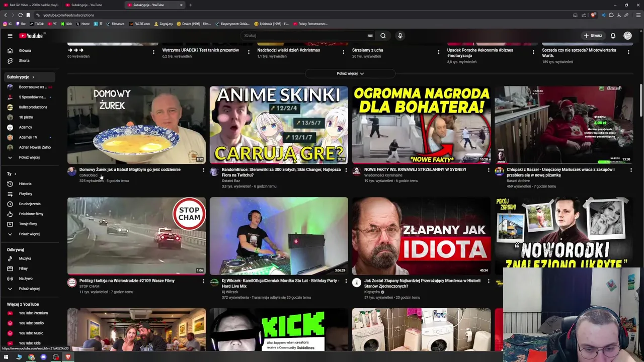Viewport: 644px width, 362px height.
Task: Open YouTube Kids in sidebar
Action: pos(30,343)
